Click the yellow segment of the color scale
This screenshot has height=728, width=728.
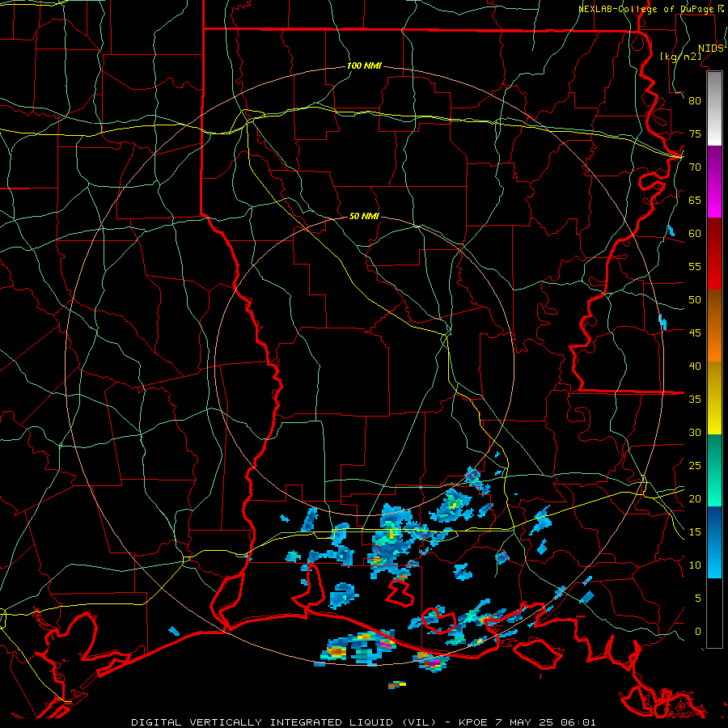coord(714,398)
